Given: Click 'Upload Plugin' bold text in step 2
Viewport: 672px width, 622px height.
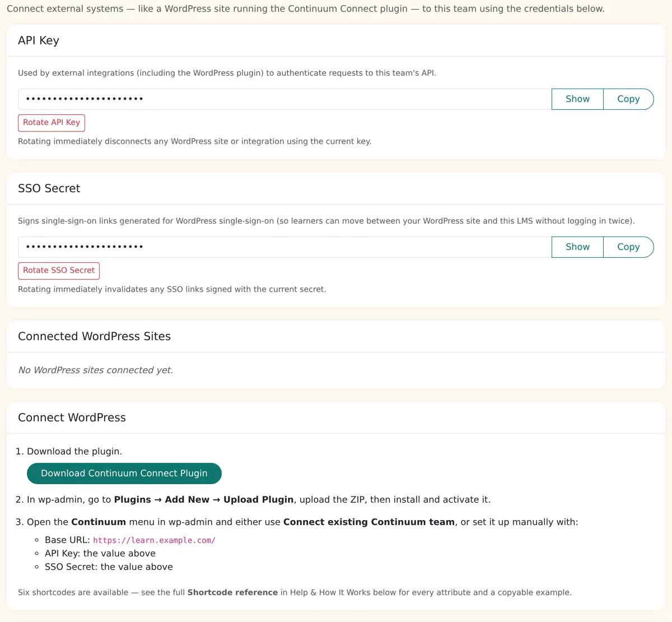Looking at the screenshot, I should pyautogui.click(x=259, y=500).
